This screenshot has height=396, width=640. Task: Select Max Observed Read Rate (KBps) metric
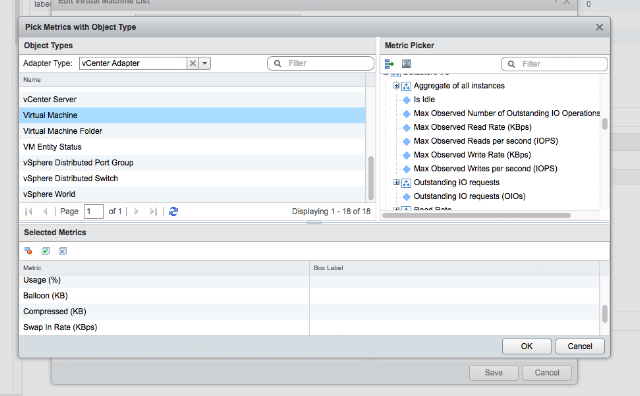(472, 127)
